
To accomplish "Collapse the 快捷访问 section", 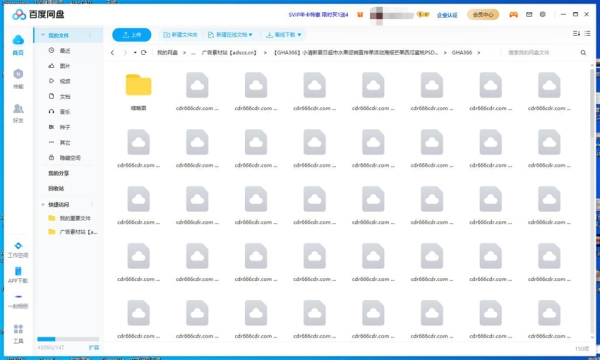I will (x=43, y=205).
